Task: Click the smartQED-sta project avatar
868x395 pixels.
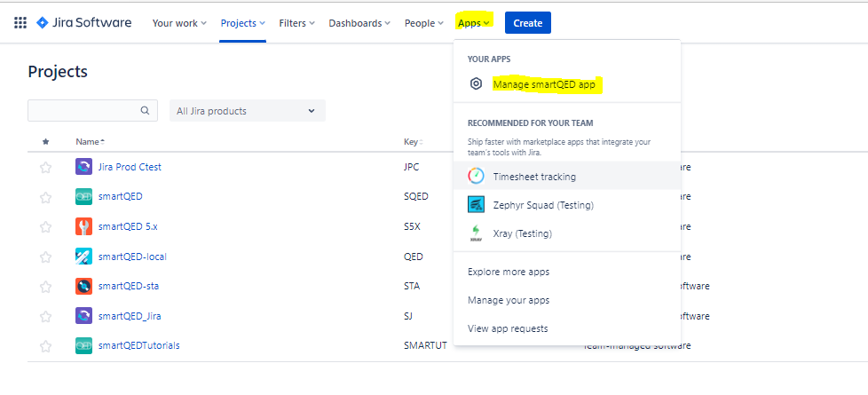Action: [x=83, y=287]
